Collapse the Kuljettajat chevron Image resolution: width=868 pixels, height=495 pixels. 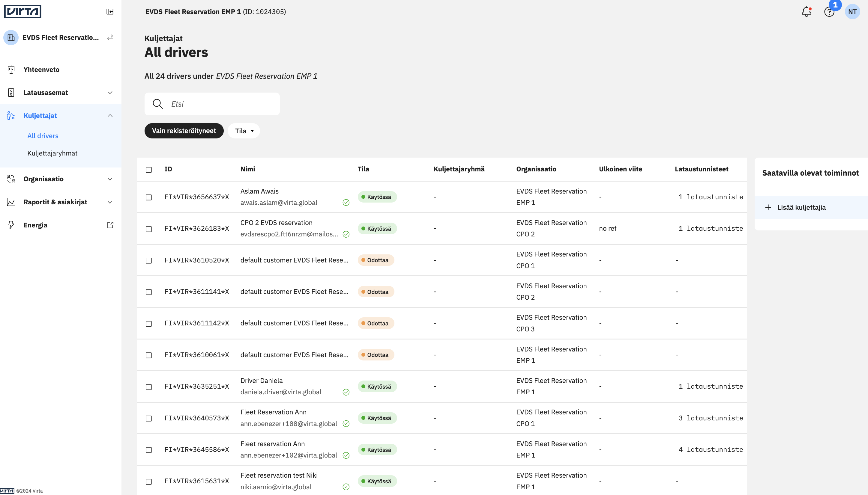coord(110,116)
